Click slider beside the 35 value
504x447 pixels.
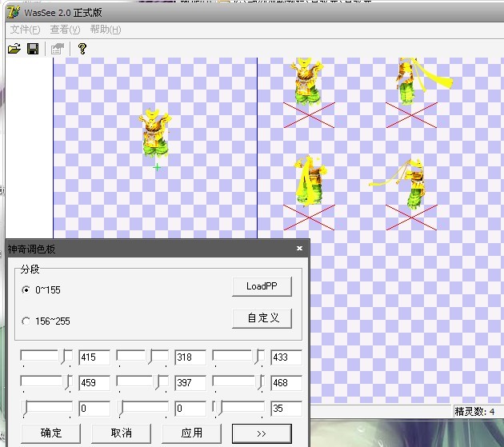pyautogui.click(x=238, y=409)
